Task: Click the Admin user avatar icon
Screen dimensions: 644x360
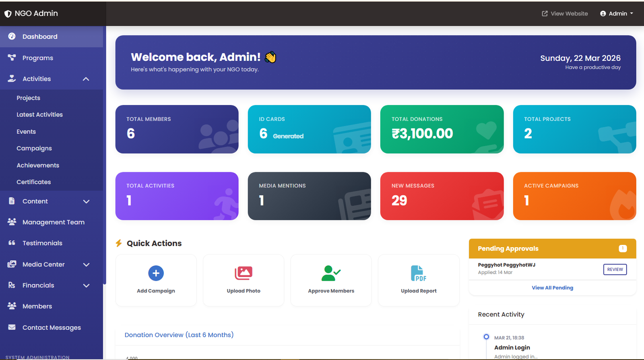Action: coord(603,14)
